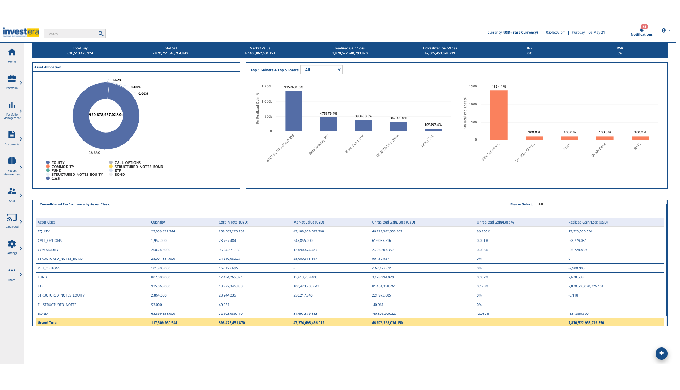Open the briefcase sidebar icon
Image resolution: width=680 pixels, height=390 pixels.
(12, 79)
